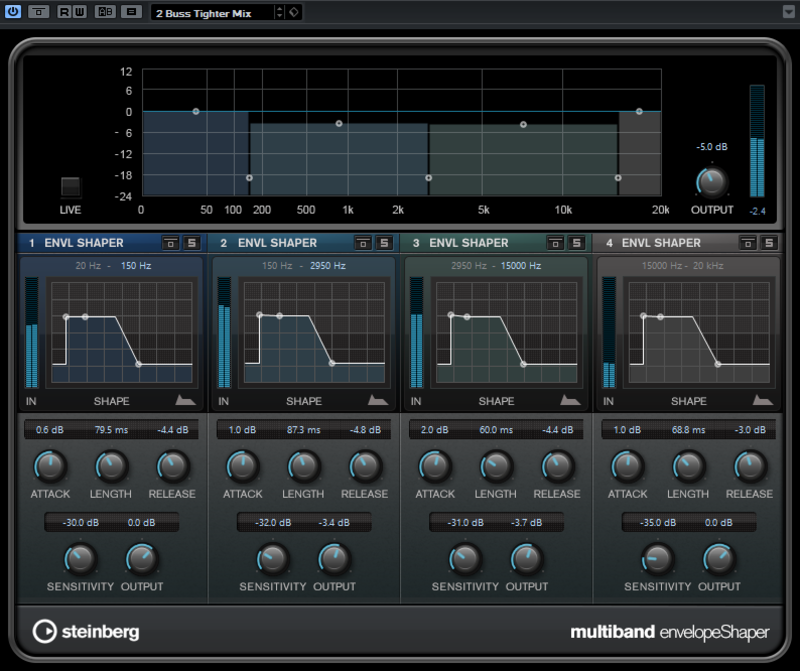Image resolution: width=800 pixels, height=671 pixels.
Task: Click band 4 sensitivity value '-35.0 dB'
Action: pyautogui.click(x=658, y=523)
